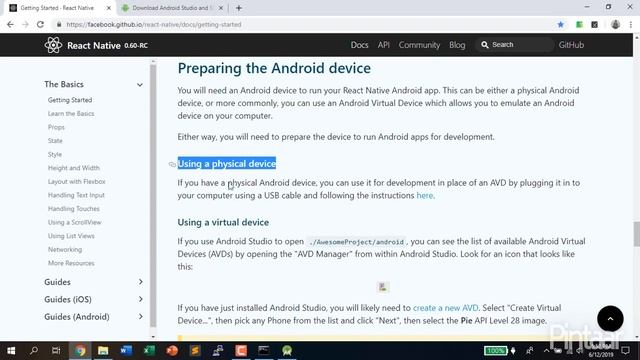
Task: Open Networking in the sidebar
Action: (x=65, y=249)
